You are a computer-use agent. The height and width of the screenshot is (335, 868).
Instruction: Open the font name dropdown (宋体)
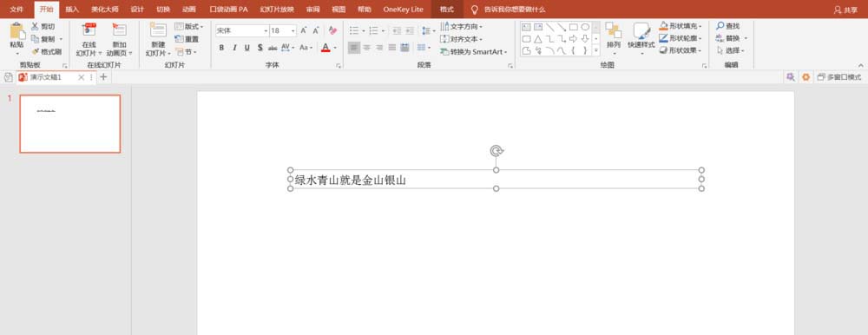click(x=266, y=31)
